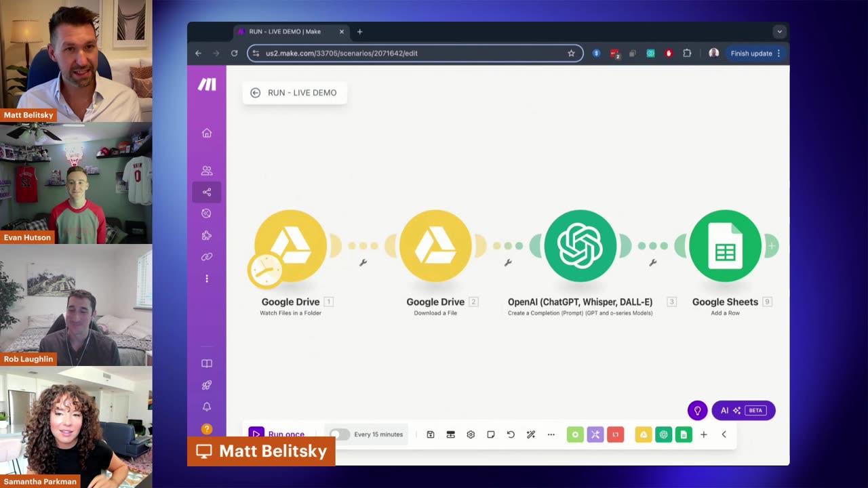Open the light-green Flow control tool

575,434
